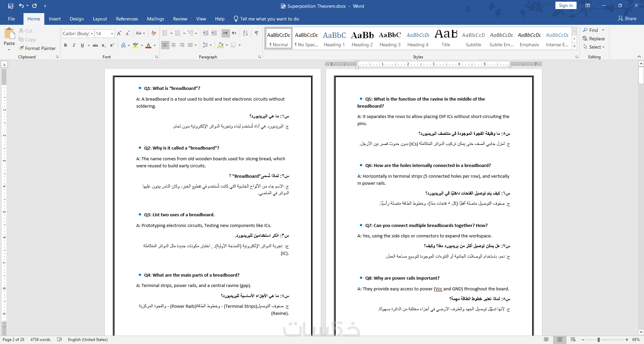Toggle Show/Hide paragraph marks
This screenshot has width=644, height=344.
coord(257,33)
